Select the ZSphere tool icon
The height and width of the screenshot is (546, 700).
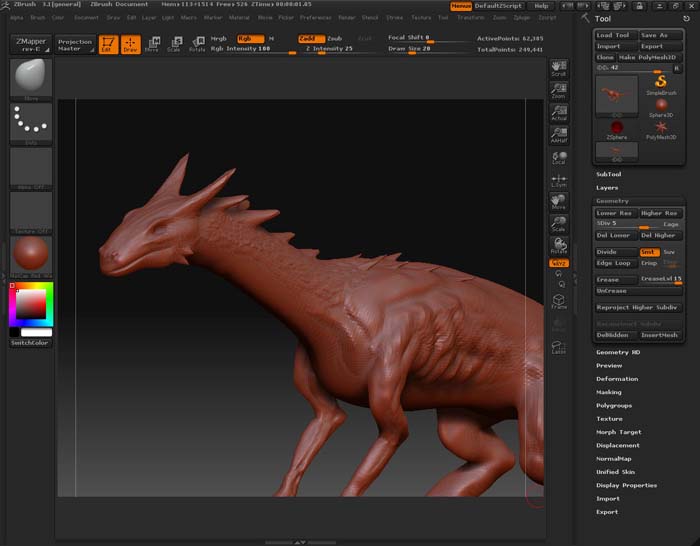click(x=617, y=129)
